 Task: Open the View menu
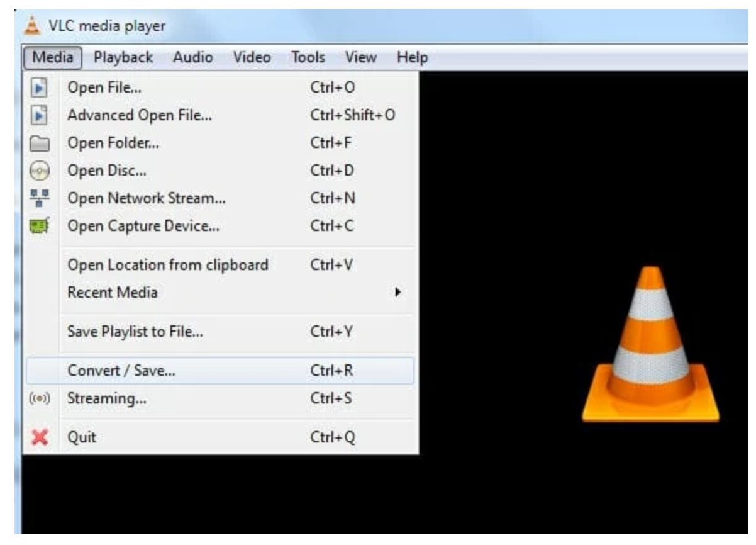tap(360, 57)
